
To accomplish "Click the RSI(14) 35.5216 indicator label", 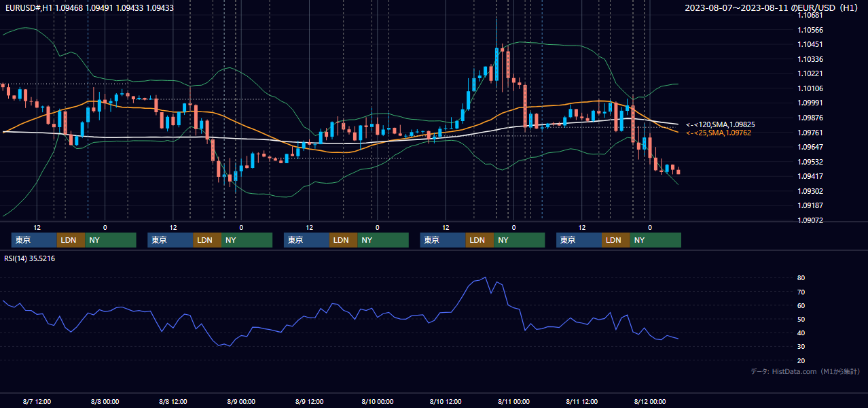I will (x=30, y=258).
